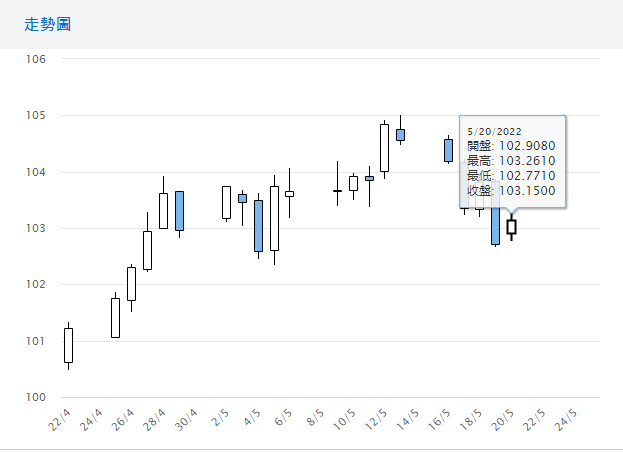Select the blue candlestick left of 14/5

click(400, 134)
